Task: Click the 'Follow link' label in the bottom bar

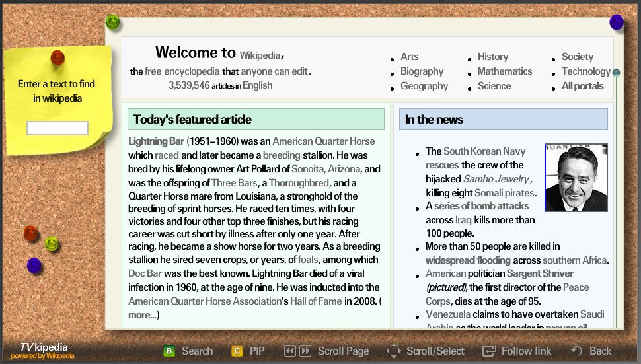Action: click(x=526, y=351)
